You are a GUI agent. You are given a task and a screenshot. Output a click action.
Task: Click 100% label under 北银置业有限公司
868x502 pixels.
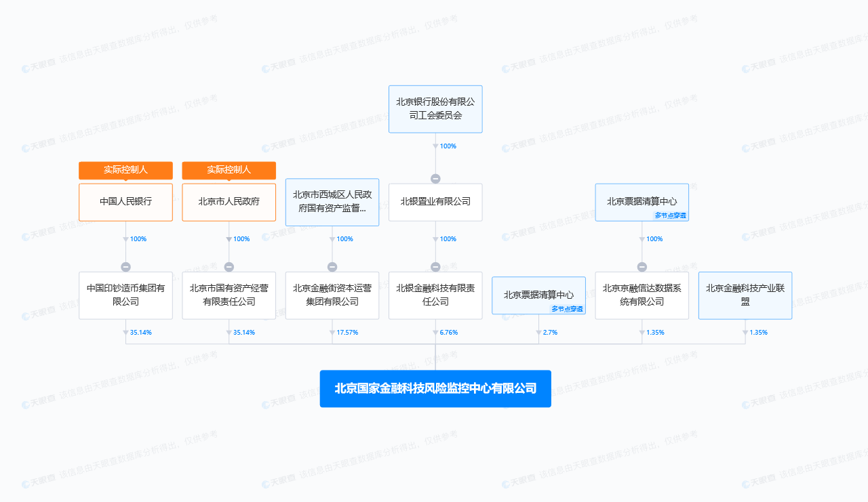click(448, 239)
